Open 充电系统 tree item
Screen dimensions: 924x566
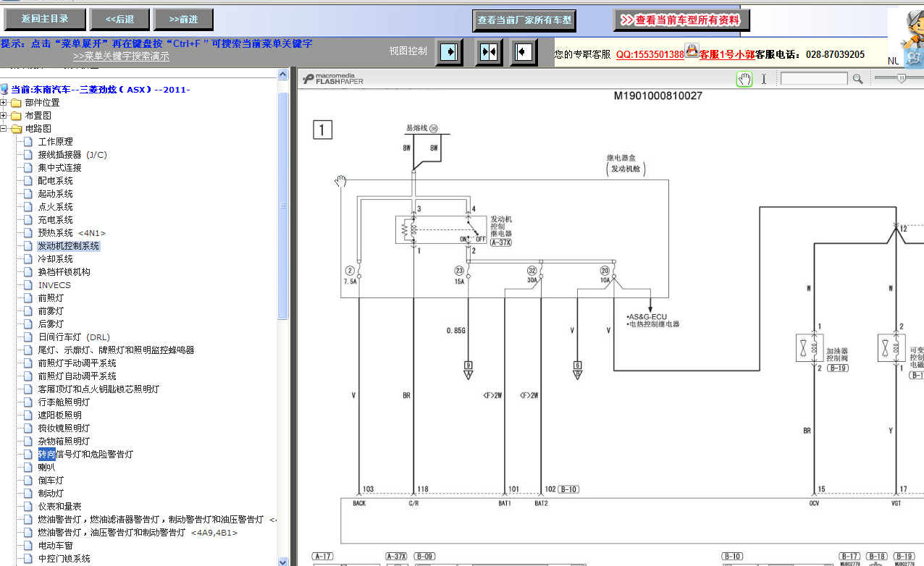55,220
